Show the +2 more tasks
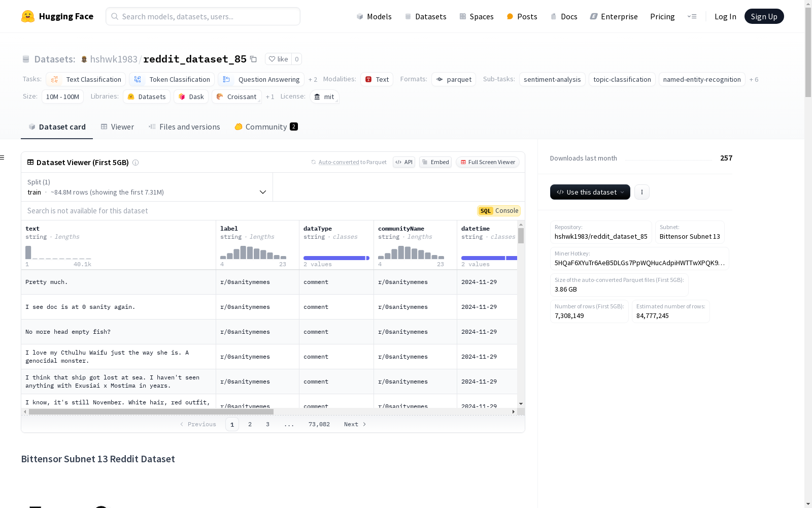This screenshot has width=812, height=508. [x=313, y=79]
